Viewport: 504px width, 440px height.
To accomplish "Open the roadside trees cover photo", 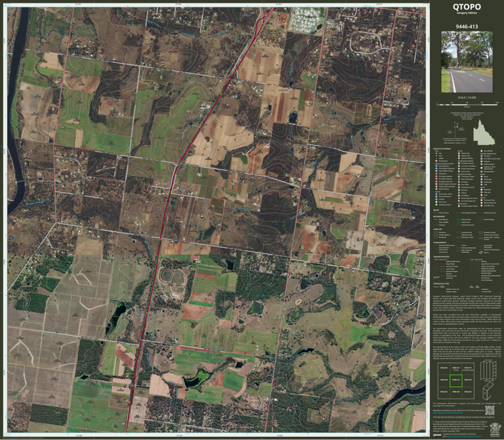I will click(x=467, y=62).
